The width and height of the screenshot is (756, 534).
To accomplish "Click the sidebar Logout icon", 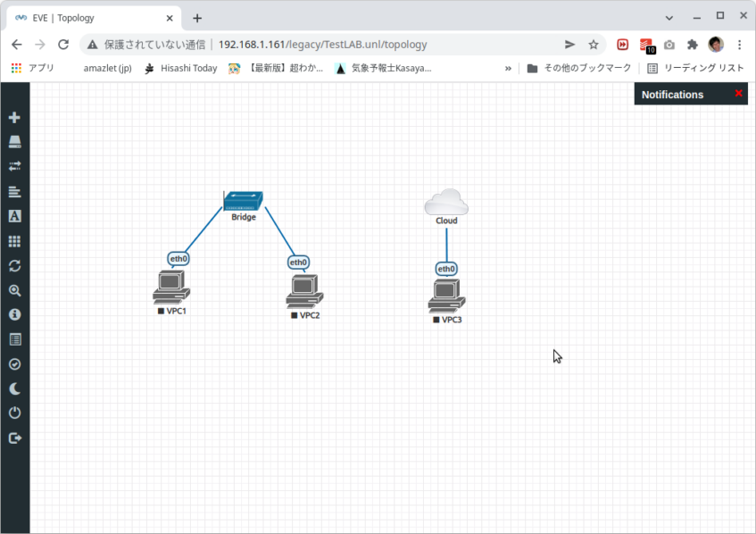I will pyautogui.click(x=14, y=438).
